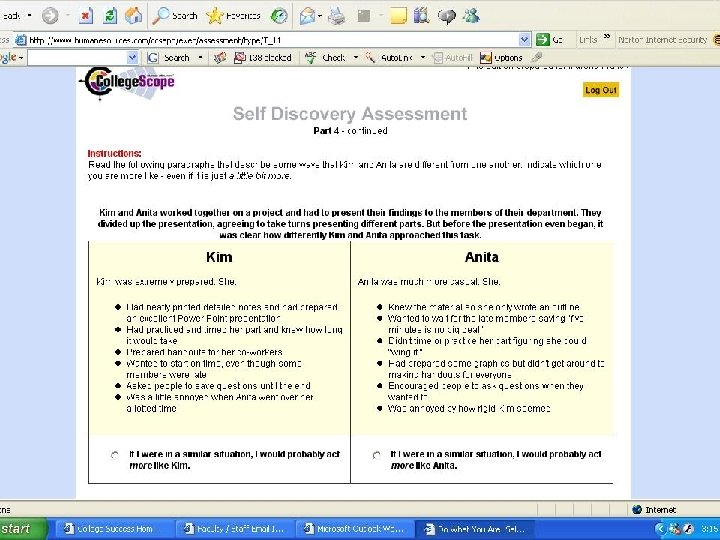Switch to Faculty / Staff Email taskbar window
Screen dimensions: 720x540
click(234, 529)
